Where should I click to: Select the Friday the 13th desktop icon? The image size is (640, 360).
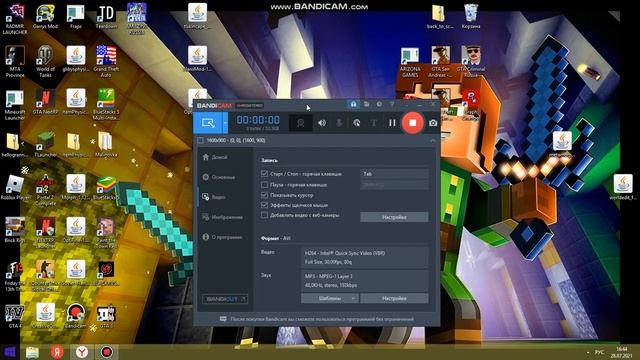(x=15, y=276)
